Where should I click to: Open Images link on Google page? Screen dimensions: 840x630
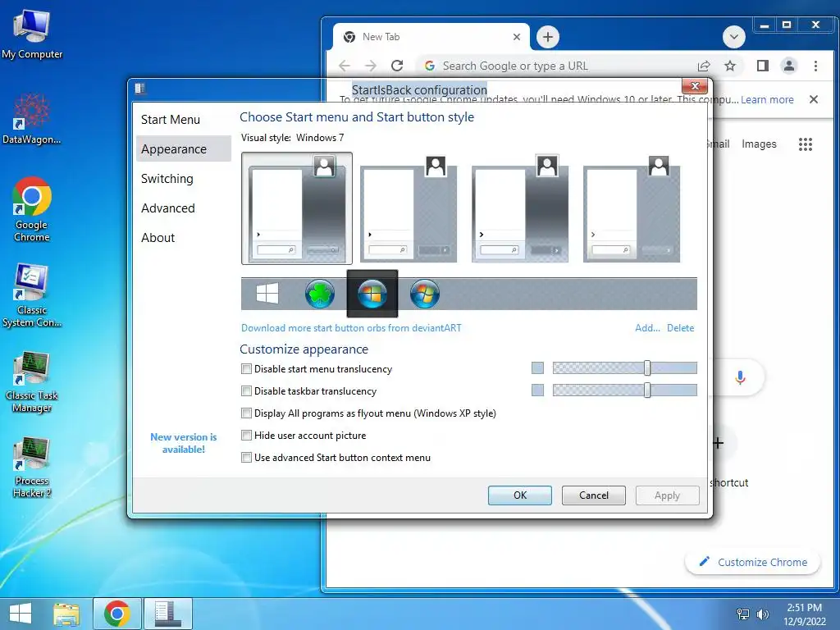pyautogui.click(x=759, y=144)
